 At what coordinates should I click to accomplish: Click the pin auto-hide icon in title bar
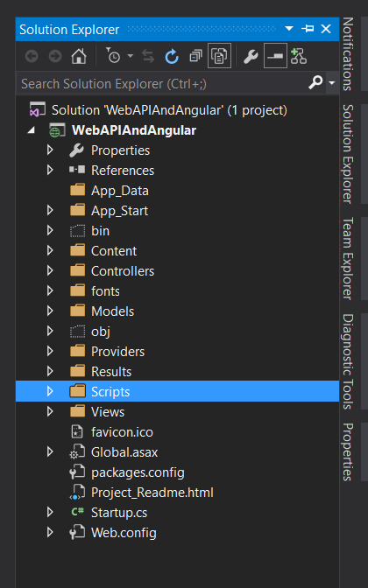click(x=308, y=29)
